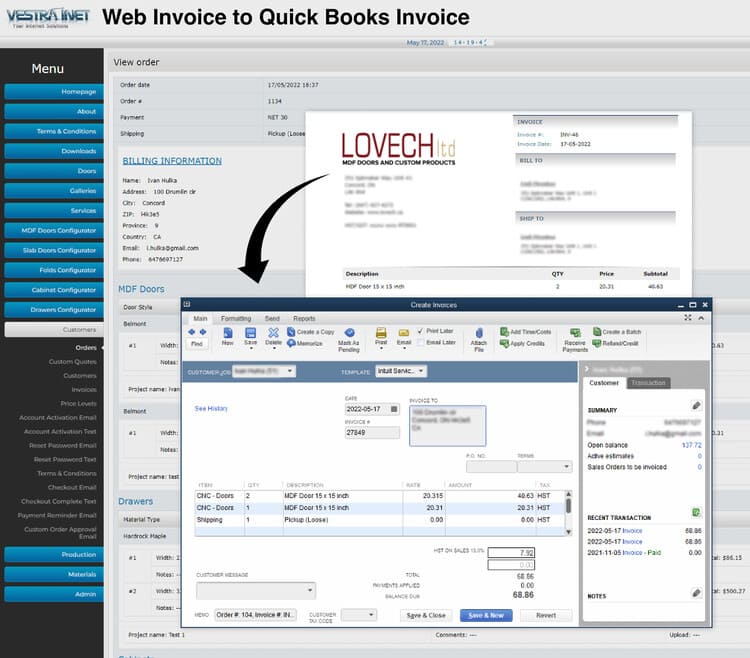Expand the Print button dropdown arrow
The width and height of the screenshot is (750, 658).
point(381,349)
